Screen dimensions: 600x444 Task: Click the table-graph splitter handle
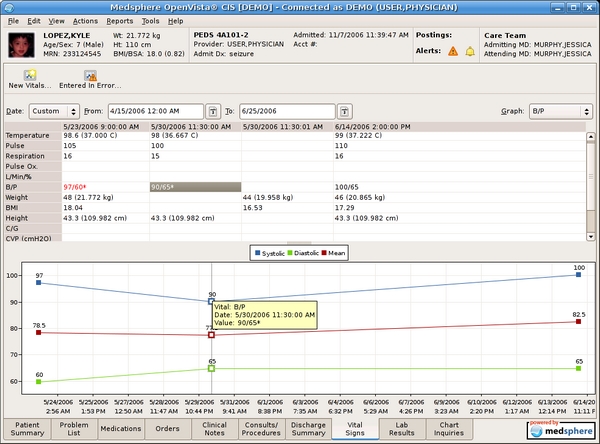tap(299, 243)
